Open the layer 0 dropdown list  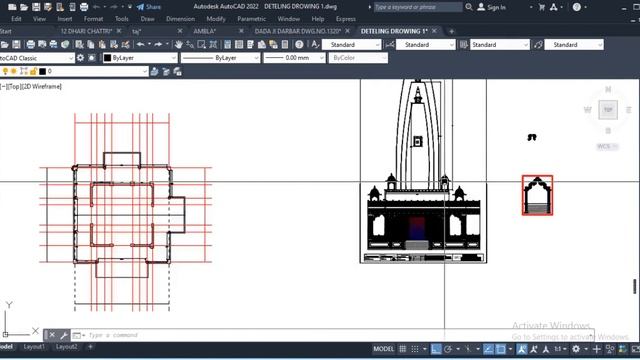tap(74, 71)
